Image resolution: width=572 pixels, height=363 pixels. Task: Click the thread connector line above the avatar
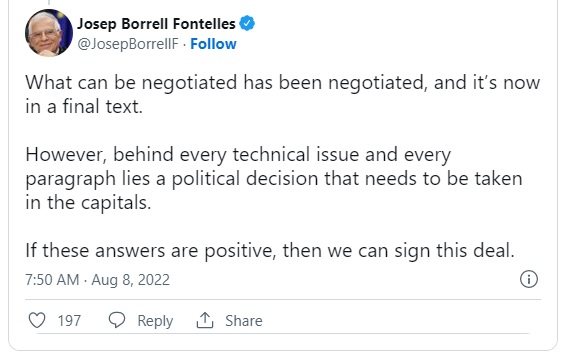click(x=49, y=2)
